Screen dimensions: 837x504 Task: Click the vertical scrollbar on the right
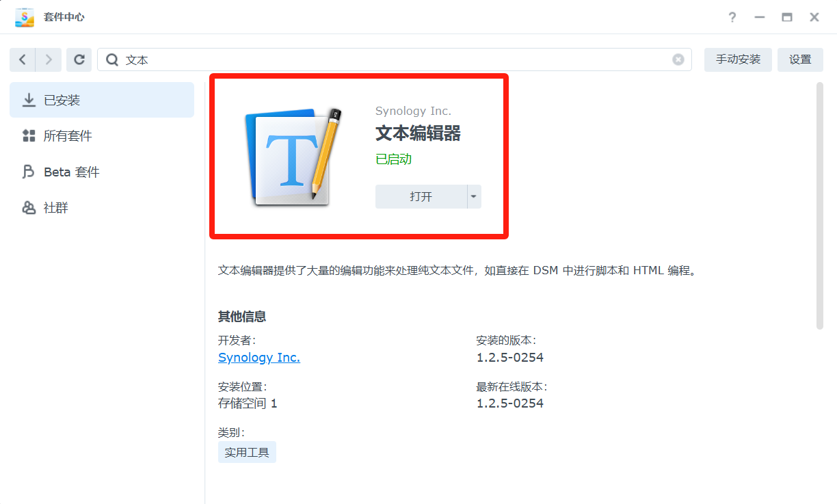click(x=820, y=205)
